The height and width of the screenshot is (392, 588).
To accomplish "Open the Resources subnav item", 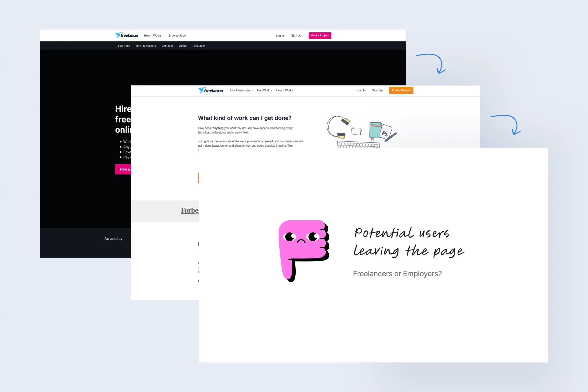I will [x=199, y=46].
